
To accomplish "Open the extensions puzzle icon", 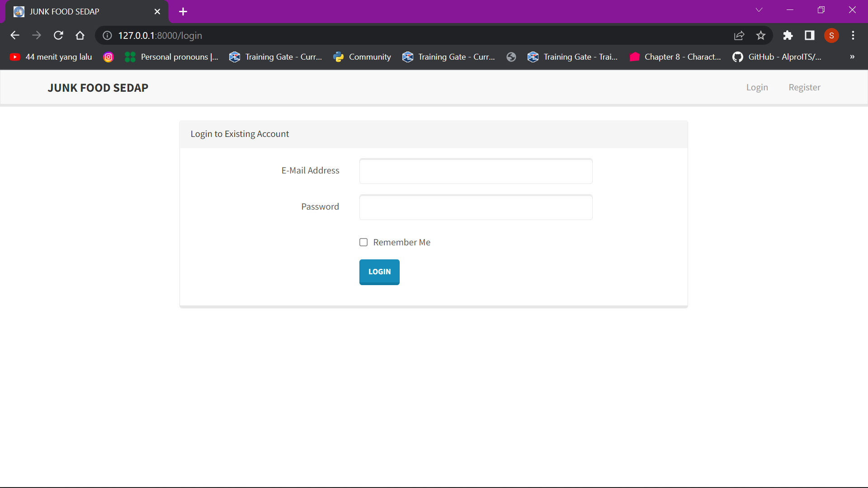I will pos(788,35).
